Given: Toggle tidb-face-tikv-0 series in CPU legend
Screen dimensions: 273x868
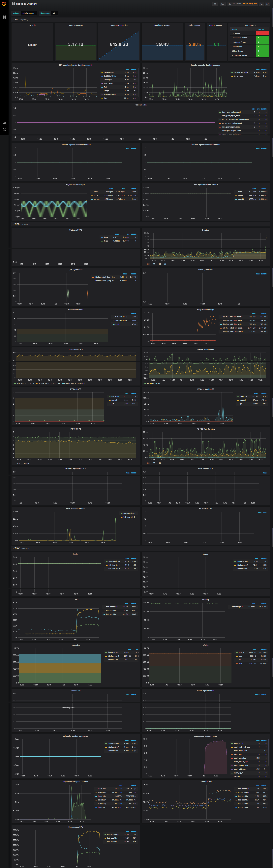Looking at the screenshot, I should 112,607.
